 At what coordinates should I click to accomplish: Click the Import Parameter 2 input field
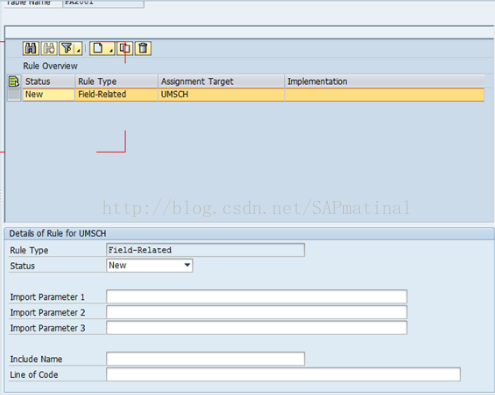pos(257,312)
